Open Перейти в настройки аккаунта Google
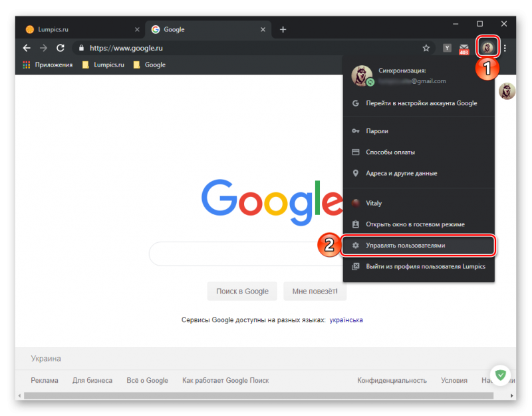 (419, 103)
